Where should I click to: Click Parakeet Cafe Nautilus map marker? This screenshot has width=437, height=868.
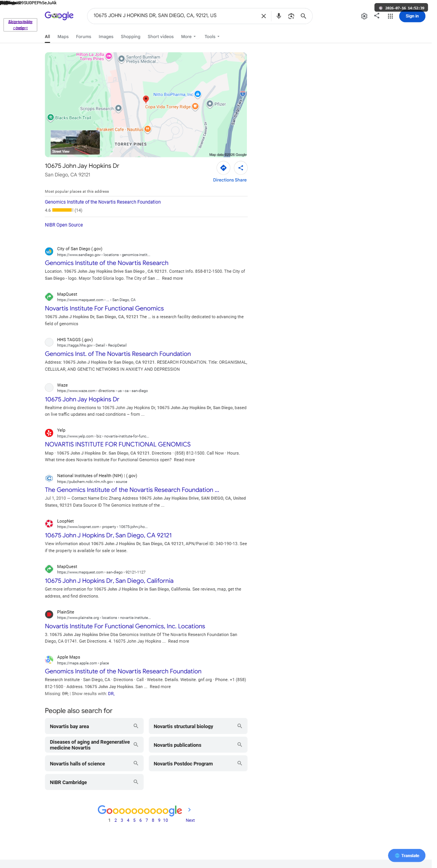pyautogui.click(x=147, y=129)
